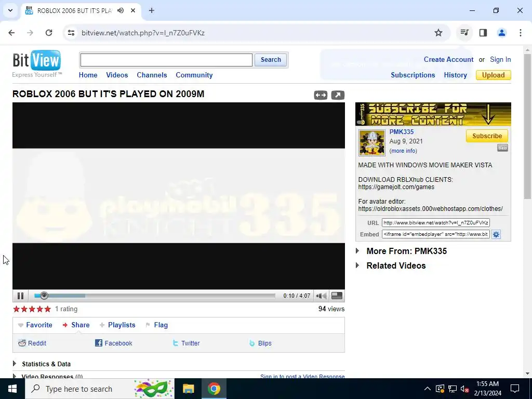Click the video playback area
This screenshot has height=399, width=532.
point(179,196)
